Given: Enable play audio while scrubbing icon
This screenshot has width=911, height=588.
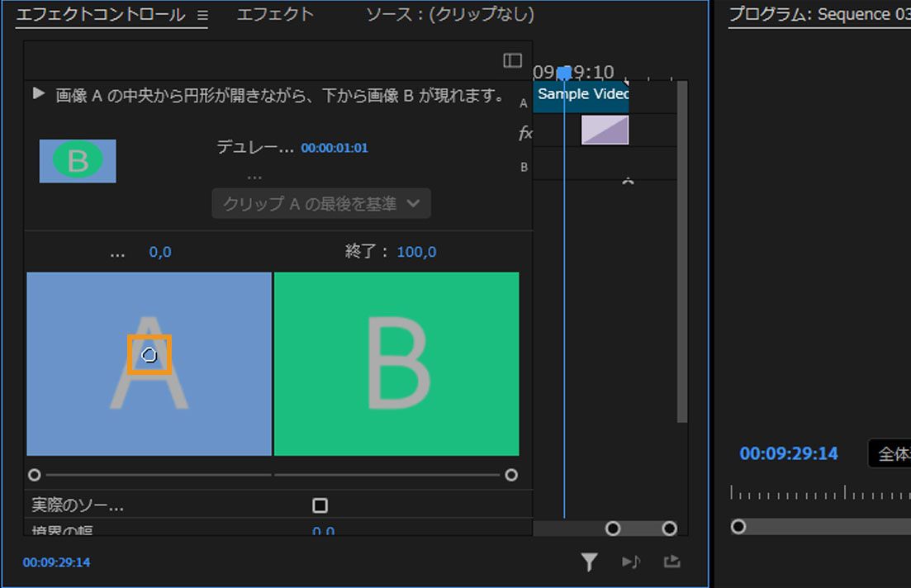Looking at the screenshot, I should click(x=631, y=562).
